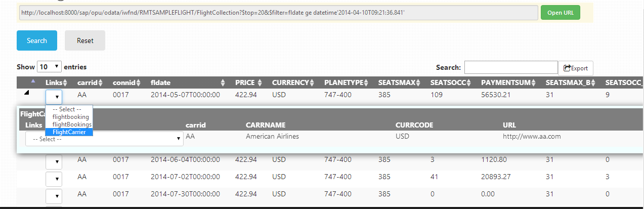Click the ascending sort arrow in first column

[33, 81]
